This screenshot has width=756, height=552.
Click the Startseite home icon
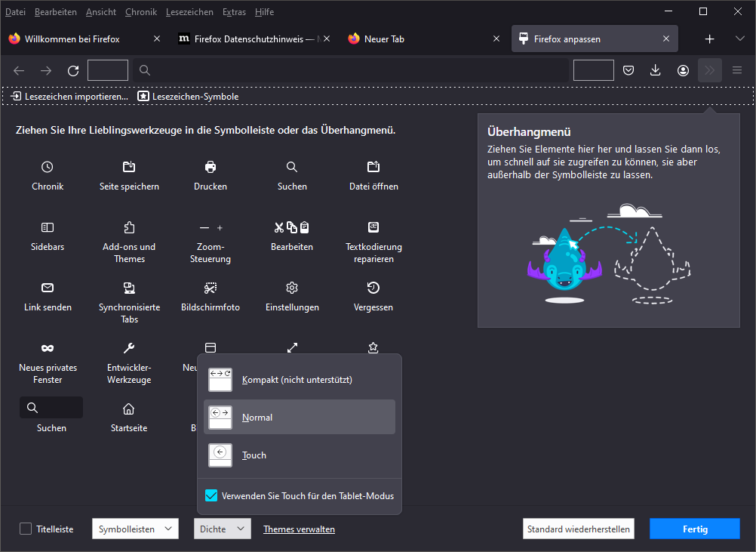click(129, 409)
